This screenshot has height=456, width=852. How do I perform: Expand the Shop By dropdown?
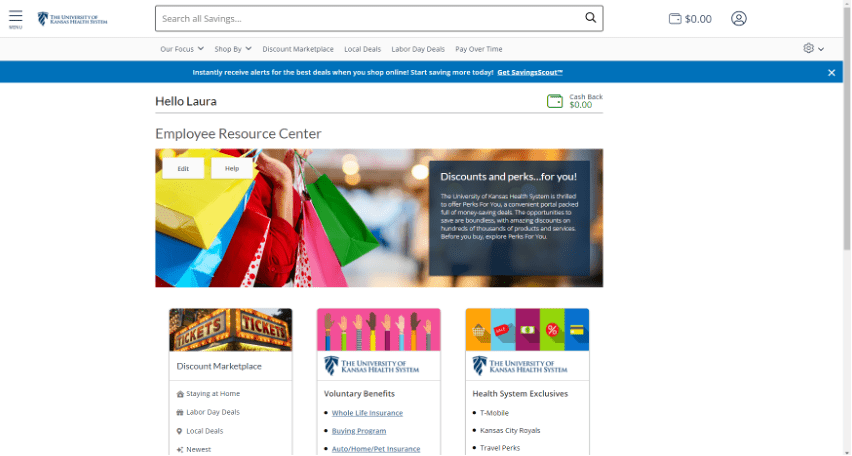click(x=233, y=49)
